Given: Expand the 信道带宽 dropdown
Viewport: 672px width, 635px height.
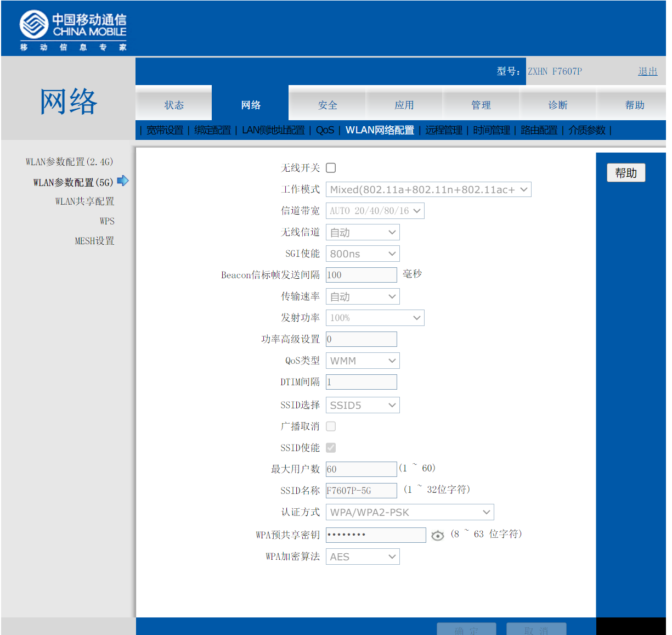Looking at the screenshot, I should click(x=375, y=211).
